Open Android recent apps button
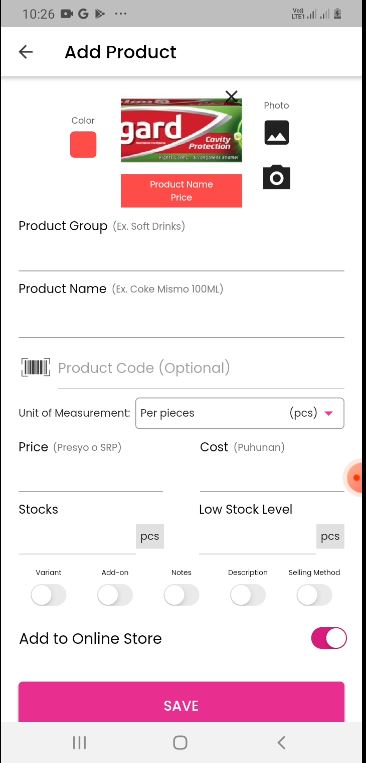366x763 pixels. 79,742
